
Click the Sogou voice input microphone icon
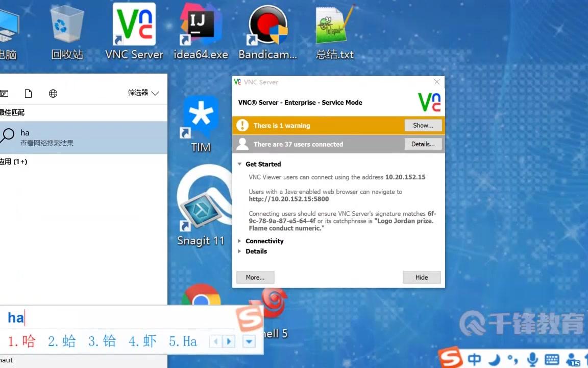pyautogui.click(x=532, y=359)
